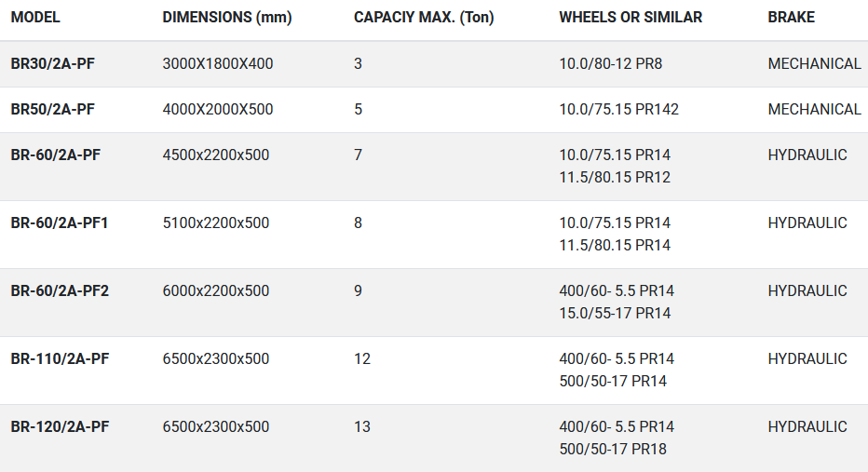
Task: Click the 10.0/80-12 PR8 wheel spec
Action: (x=610, y=64)
